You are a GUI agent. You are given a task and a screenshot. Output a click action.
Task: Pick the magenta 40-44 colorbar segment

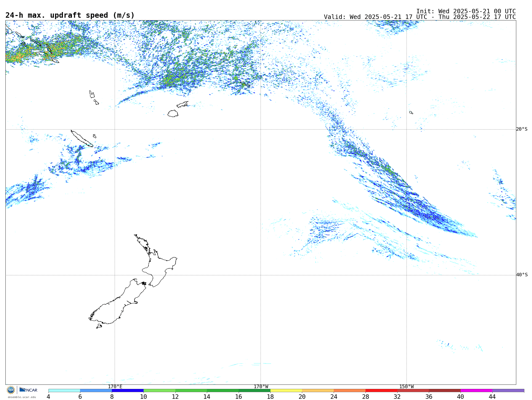tap(476, 390)
